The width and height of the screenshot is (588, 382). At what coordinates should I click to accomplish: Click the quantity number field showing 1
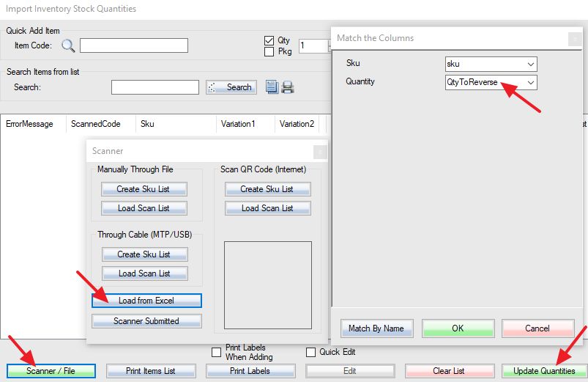coord(314,45)
